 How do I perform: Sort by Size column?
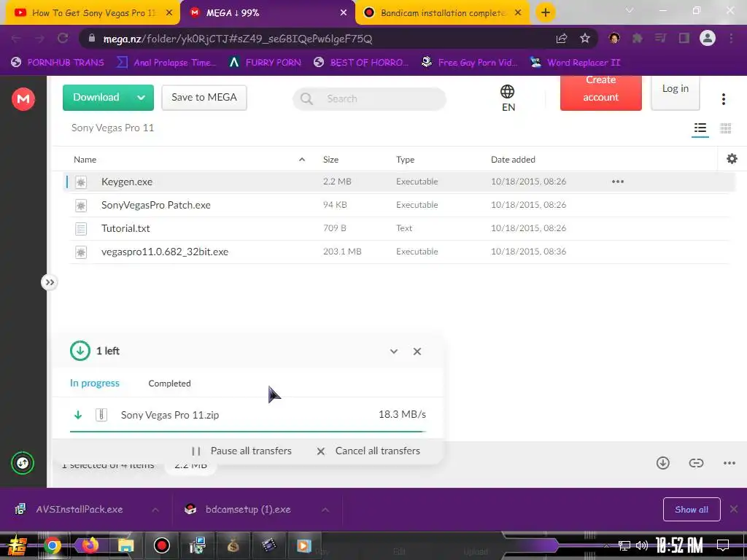click(x=330, y=160)
